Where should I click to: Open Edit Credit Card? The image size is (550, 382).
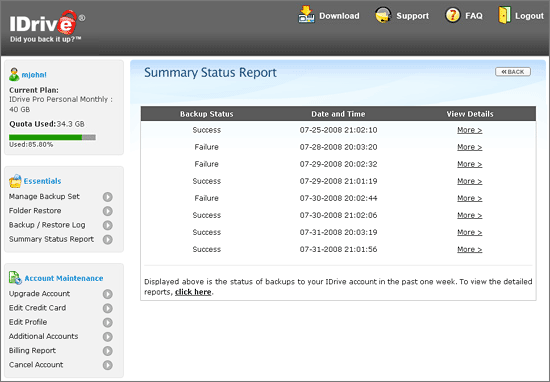(x=37, y=308)
